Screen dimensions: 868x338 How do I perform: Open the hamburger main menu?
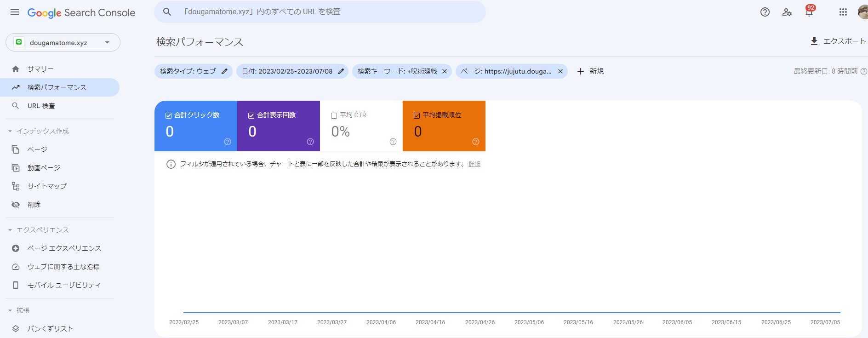pos(15,12)
